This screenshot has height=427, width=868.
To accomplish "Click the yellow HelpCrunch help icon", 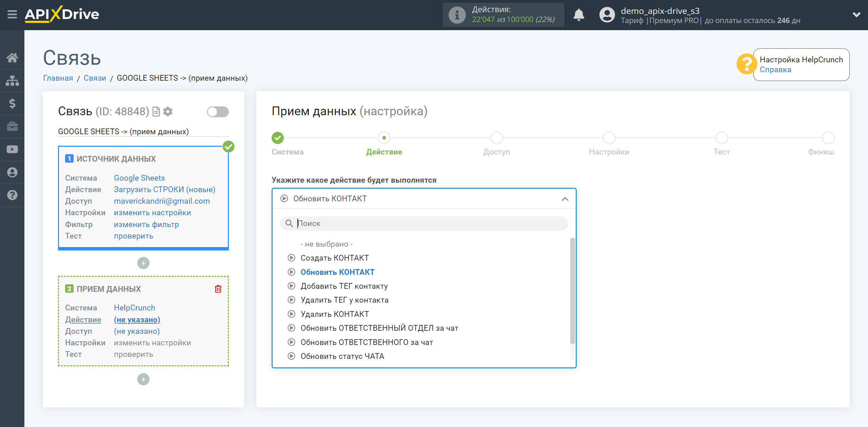I will (x=747, y=64).
